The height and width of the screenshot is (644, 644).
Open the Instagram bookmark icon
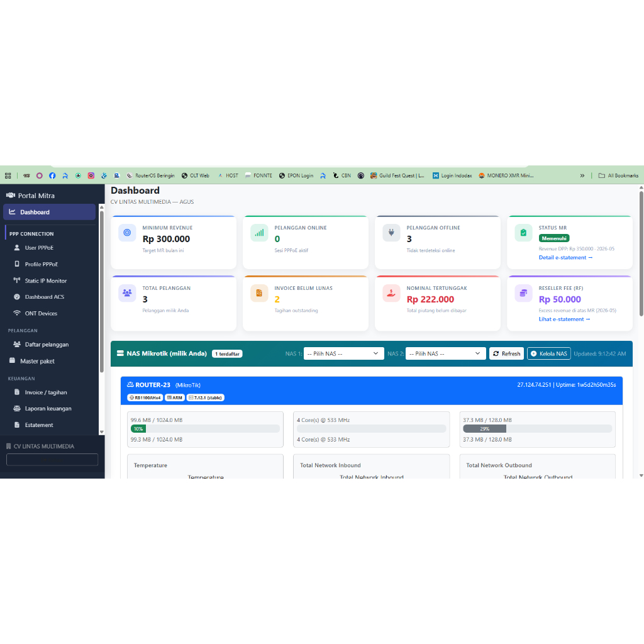pos(91,176)
